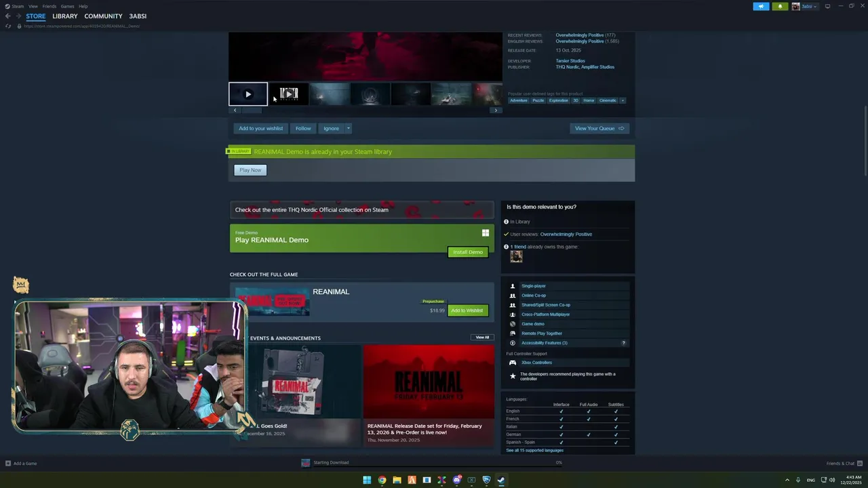The image size is (868, 488).
Task: Open Accessibility Features (3) link
Action: [x=545, y=343]
